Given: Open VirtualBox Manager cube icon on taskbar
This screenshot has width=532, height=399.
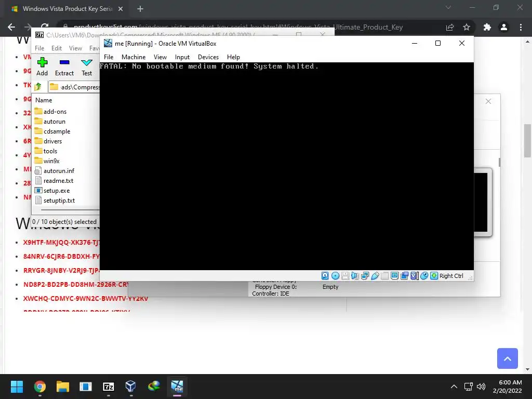Looking at the screenshot, I should coord(130,387).
